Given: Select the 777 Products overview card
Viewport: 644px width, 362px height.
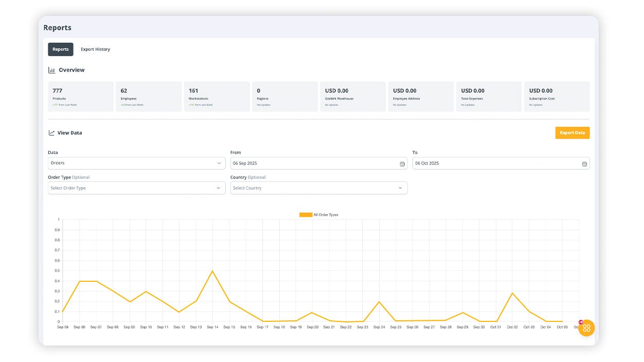Looking at the screenshot, I should click(81, 97).
